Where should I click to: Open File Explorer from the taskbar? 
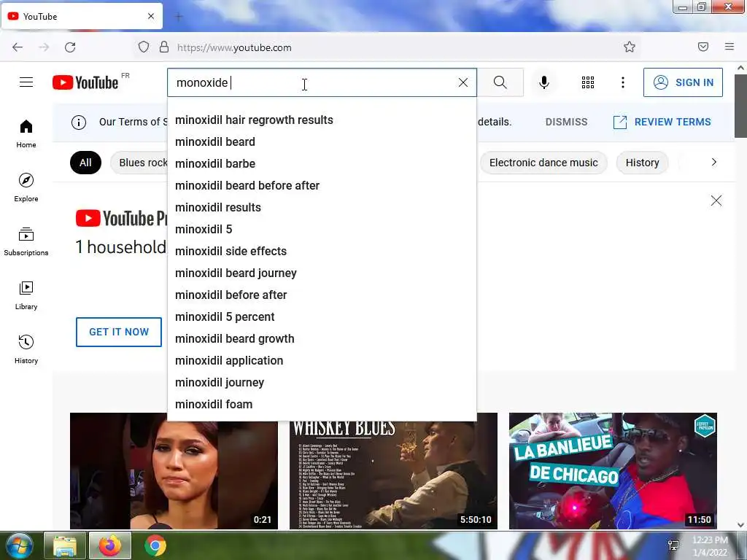click(65, 545)
